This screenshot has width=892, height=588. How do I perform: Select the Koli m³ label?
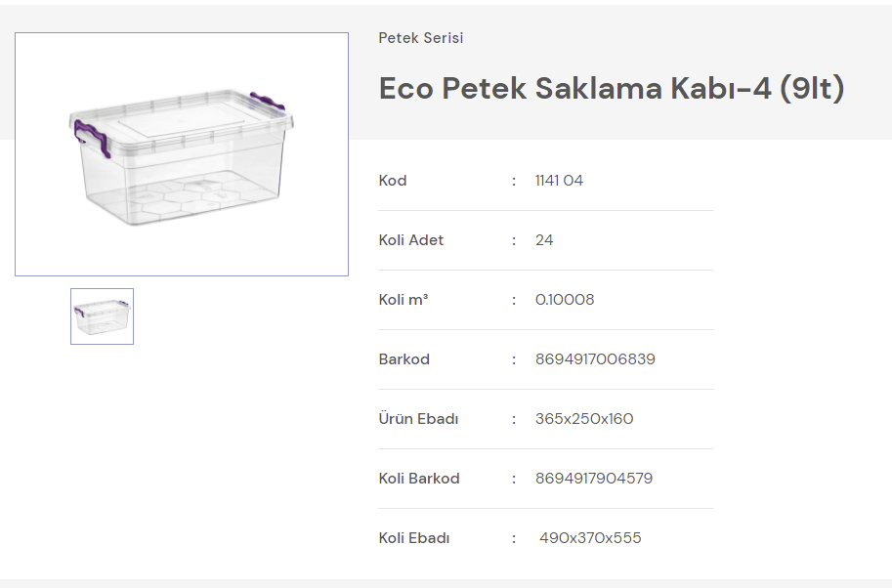click(404, 300)
